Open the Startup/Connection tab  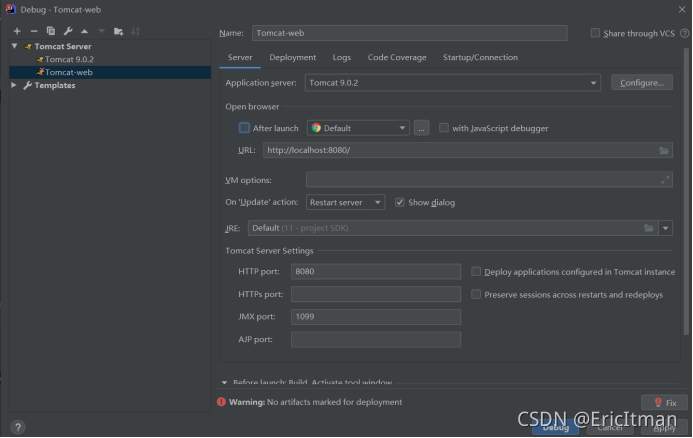tap(480, 57)
